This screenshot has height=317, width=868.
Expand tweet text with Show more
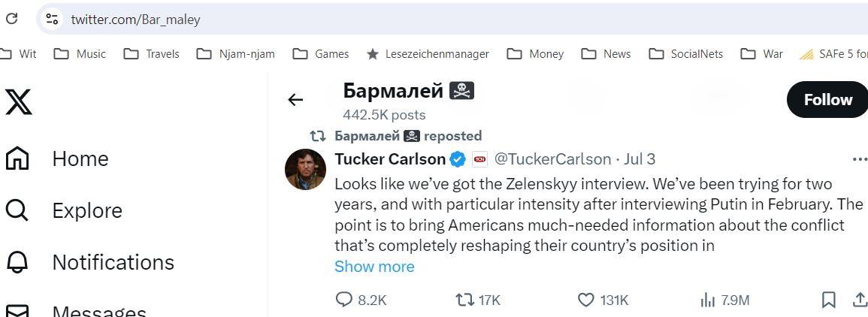(374, 267)
